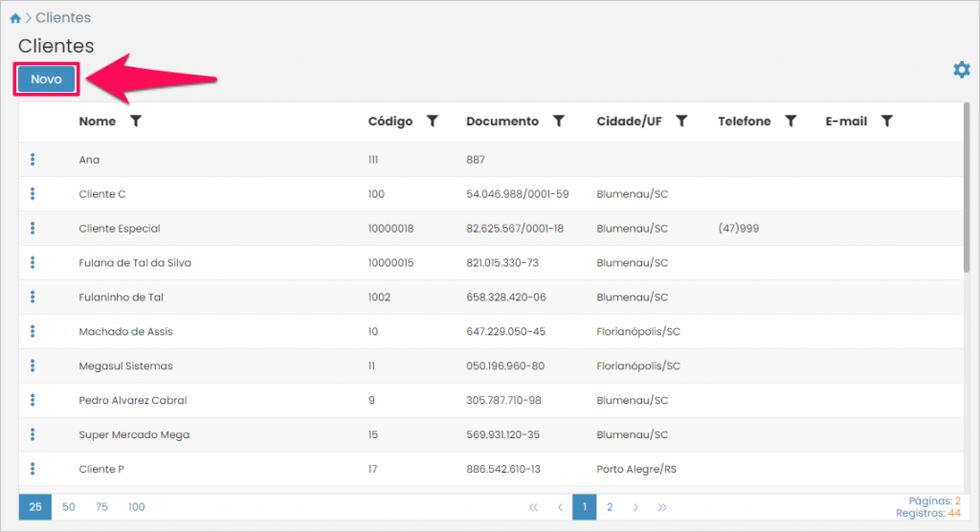Select the Machado de Assis row
Screen dimensions: 980x532
tap(125, 332)
